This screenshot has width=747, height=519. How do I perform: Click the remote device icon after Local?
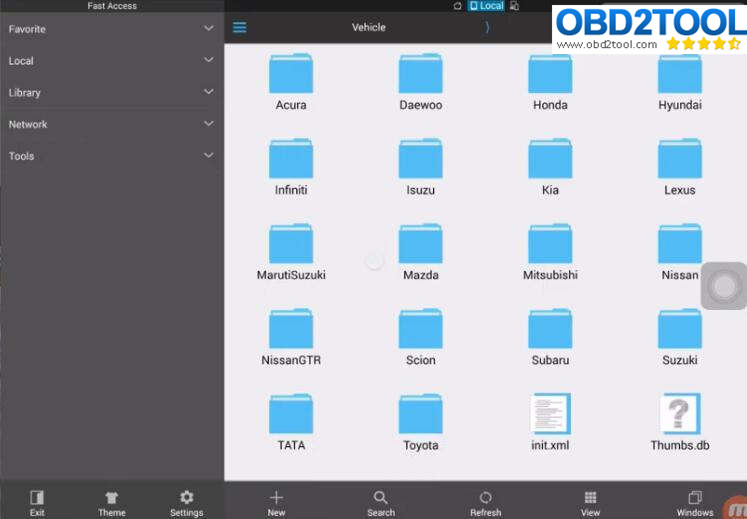(x=515, y=6)
